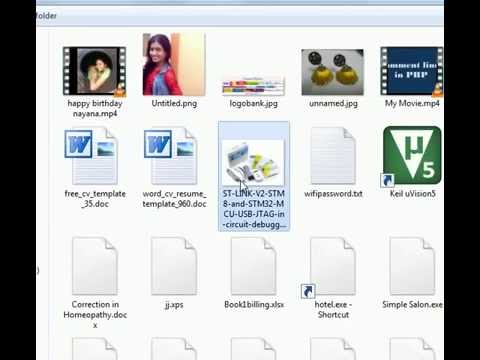This screenshot has width=480, height=360.
Task: Click the jj.xps name label
Action: [x=174, y=305]
